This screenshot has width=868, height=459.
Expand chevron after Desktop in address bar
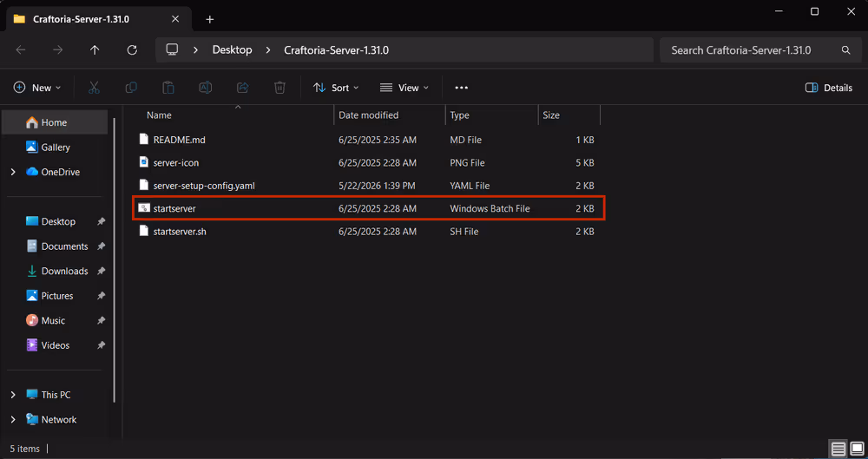click(268, 49)
